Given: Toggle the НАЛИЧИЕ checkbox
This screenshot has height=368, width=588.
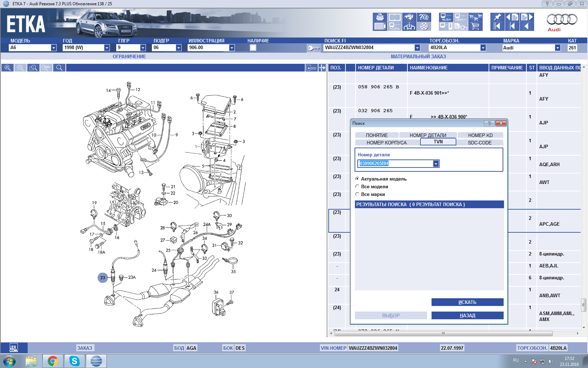Looking at the screenshot, I should point(253,48).
